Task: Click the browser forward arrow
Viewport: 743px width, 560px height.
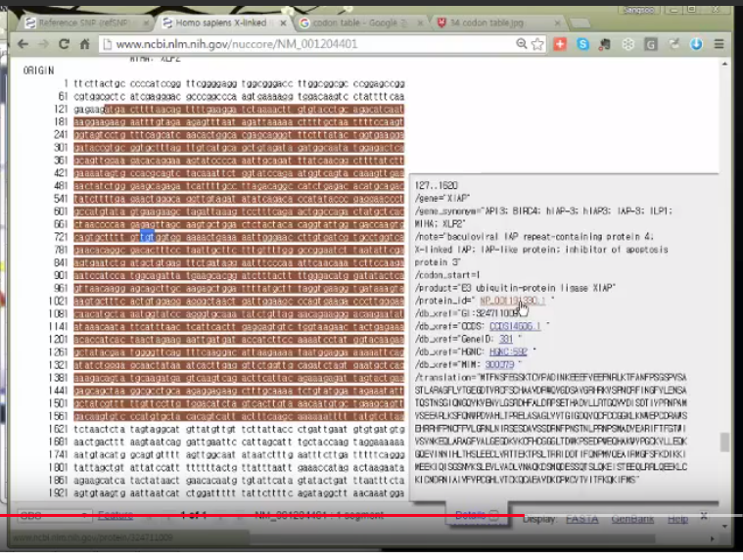Action: click(x=43, y=44)
